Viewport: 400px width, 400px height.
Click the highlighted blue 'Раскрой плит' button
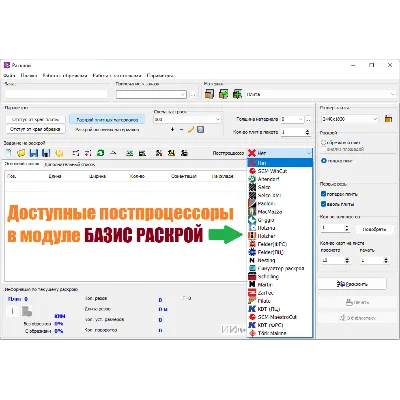click(107, 119)
